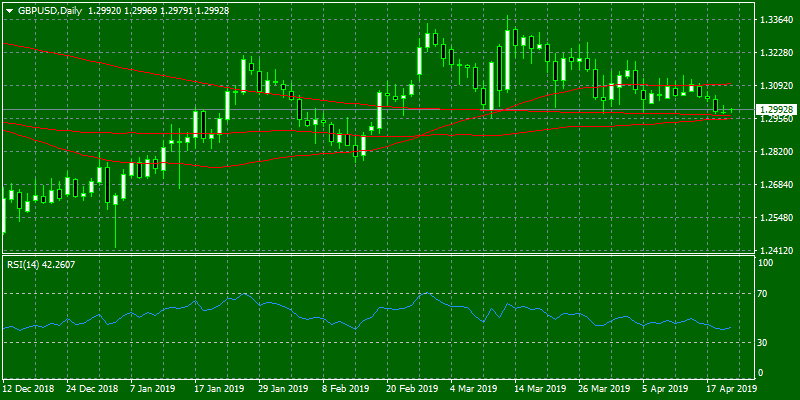Click the 29 Jan 2019 date label

click(x=283, y=388)
